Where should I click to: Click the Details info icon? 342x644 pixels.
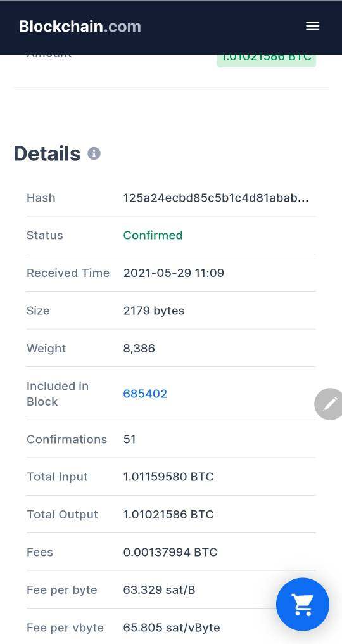94,153
